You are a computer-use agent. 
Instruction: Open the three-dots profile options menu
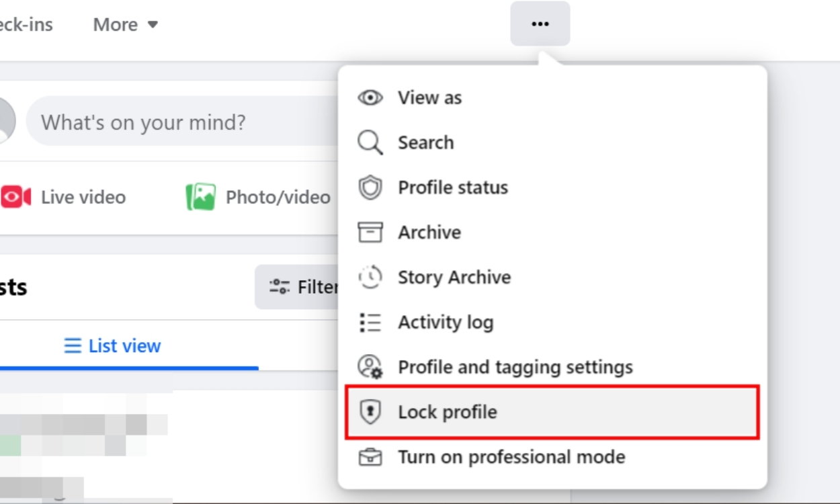pyautogui.click(x=540, y=24)
